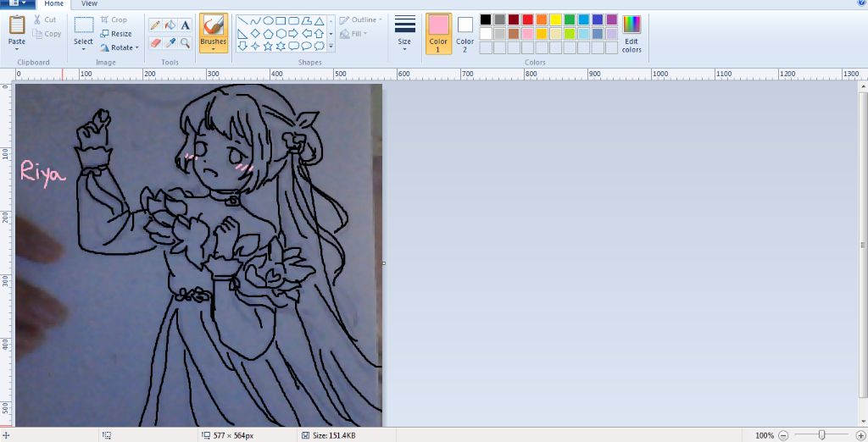
Task: Pick the lime green color swatch
Action: [570, 34]
